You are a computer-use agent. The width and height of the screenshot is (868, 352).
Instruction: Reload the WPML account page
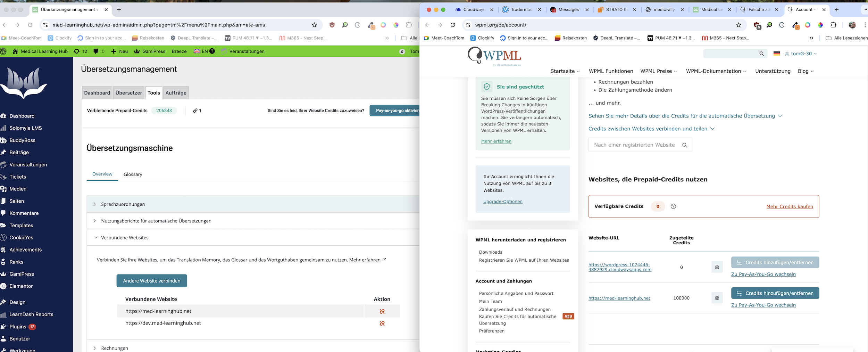(x=453, y=25)
